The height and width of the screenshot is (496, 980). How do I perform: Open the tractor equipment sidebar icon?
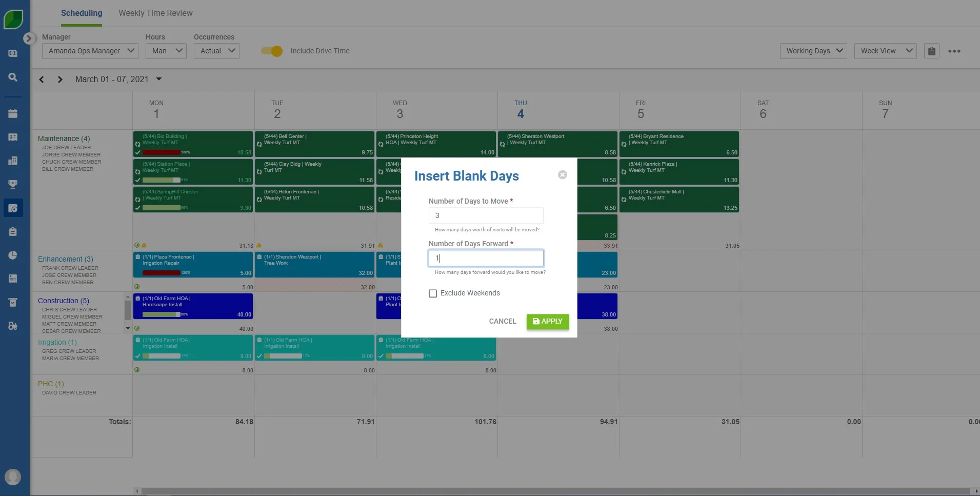pyautogui.click(x=13, y=326)
